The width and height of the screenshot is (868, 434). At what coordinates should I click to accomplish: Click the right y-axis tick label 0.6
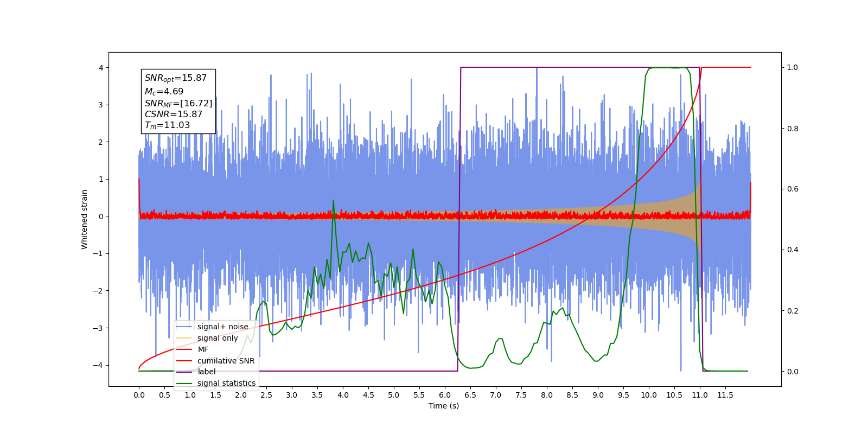pos(793,189)
